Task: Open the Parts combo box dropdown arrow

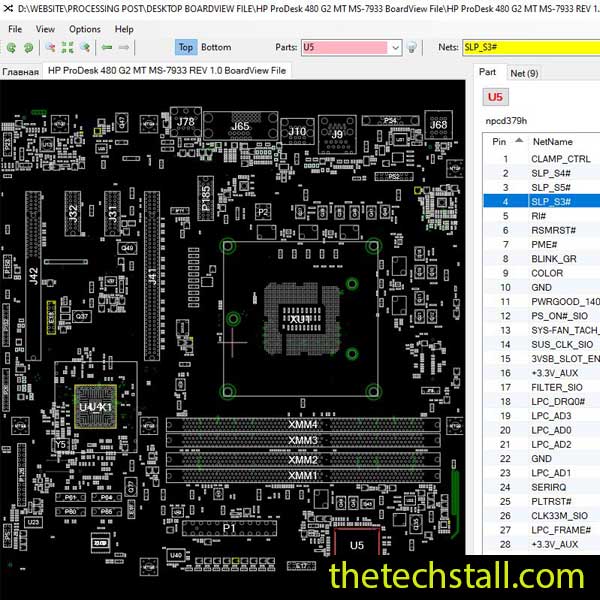Action: [395, 47]
